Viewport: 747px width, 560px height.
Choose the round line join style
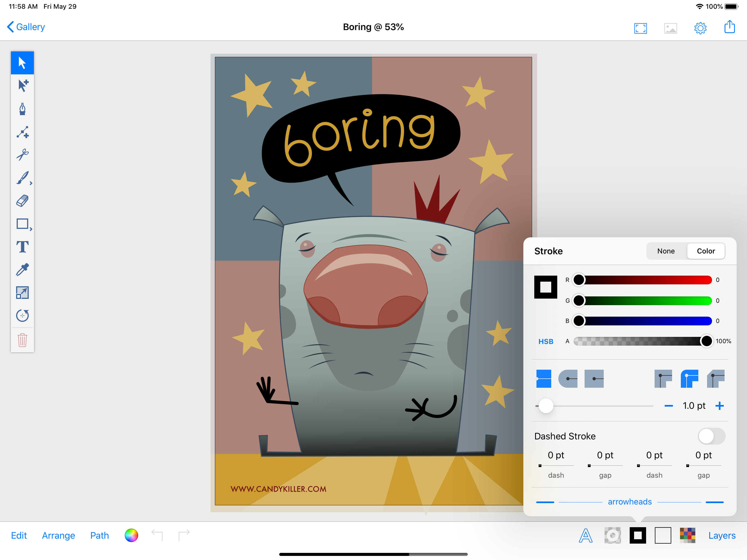point(689,379)
